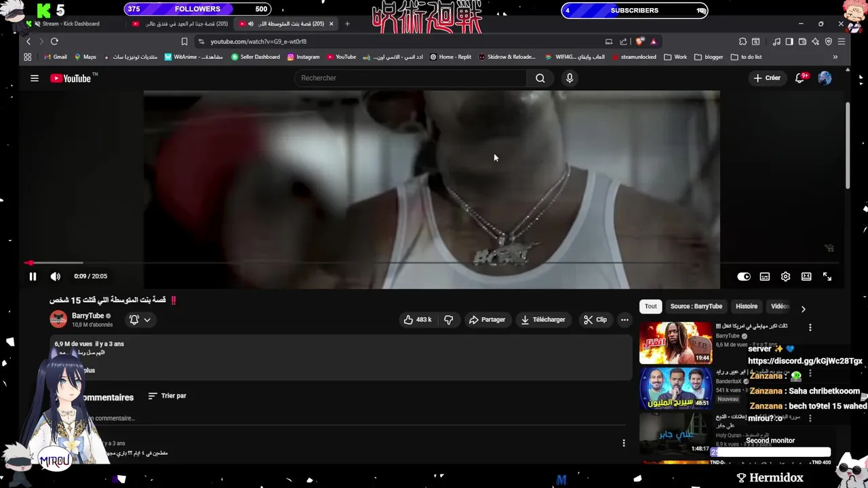Screen dimensions: 868x488
Task: Mute the video volume speaker icon
Action: click(x=56, y=277)
